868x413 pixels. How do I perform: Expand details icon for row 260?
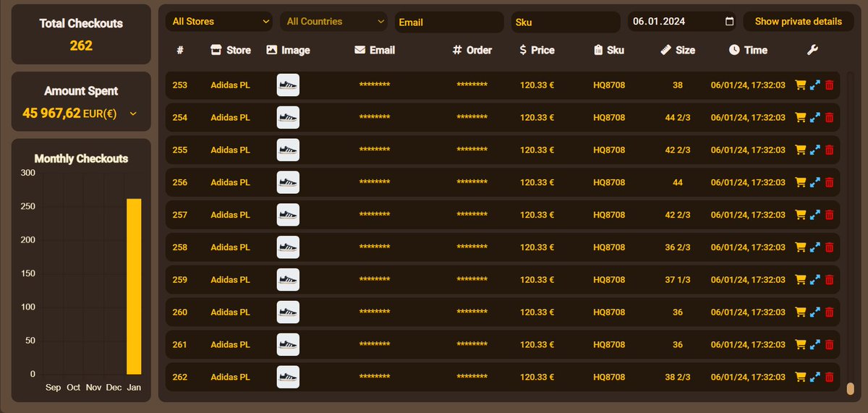tap(815, 312)
